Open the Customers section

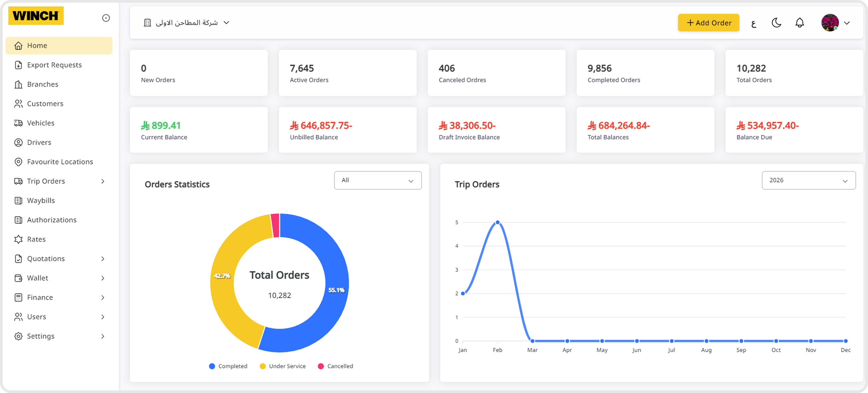pos(45,104)
